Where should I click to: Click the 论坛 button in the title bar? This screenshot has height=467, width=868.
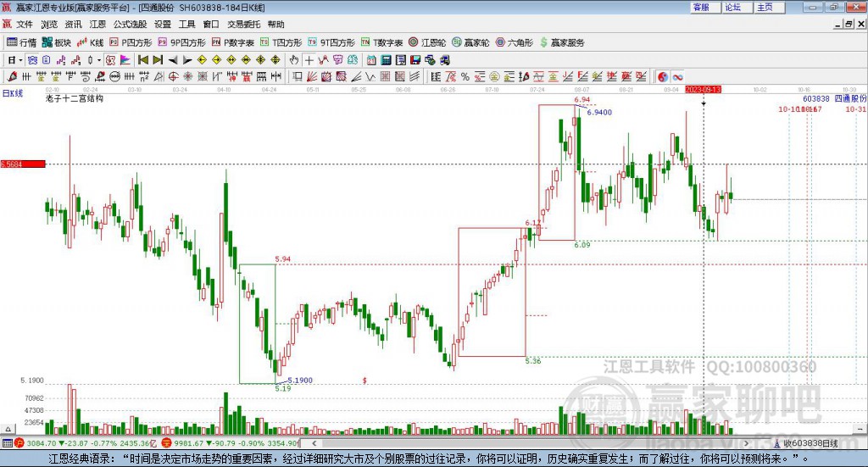pyautogui.click(x=737, y=7)
